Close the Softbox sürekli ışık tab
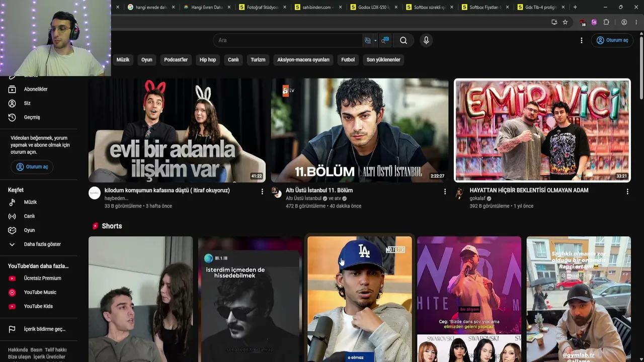The image size is (644, 362). point(451,8)
